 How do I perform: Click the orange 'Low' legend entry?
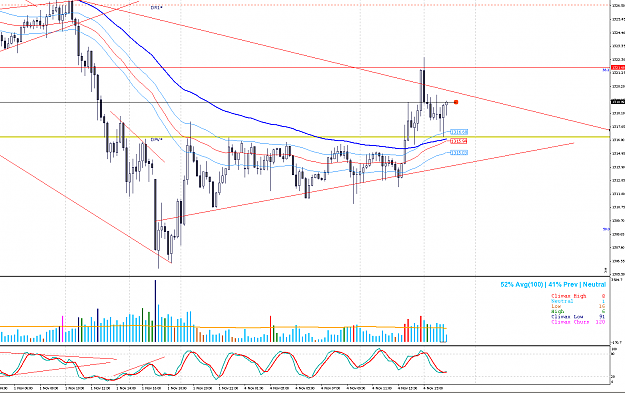(556, 307)
